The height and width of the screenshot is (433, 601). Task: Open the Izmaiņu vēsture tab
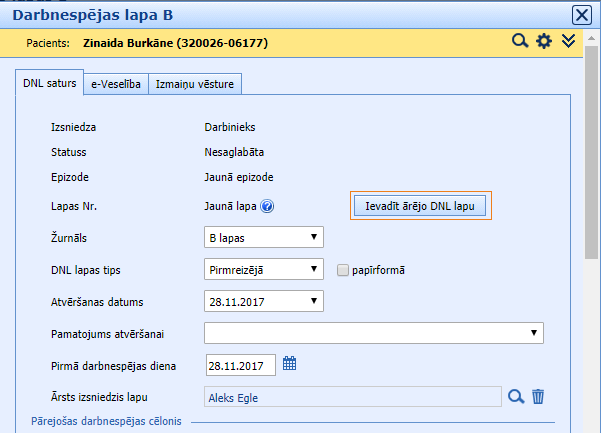tap(195, 85)
